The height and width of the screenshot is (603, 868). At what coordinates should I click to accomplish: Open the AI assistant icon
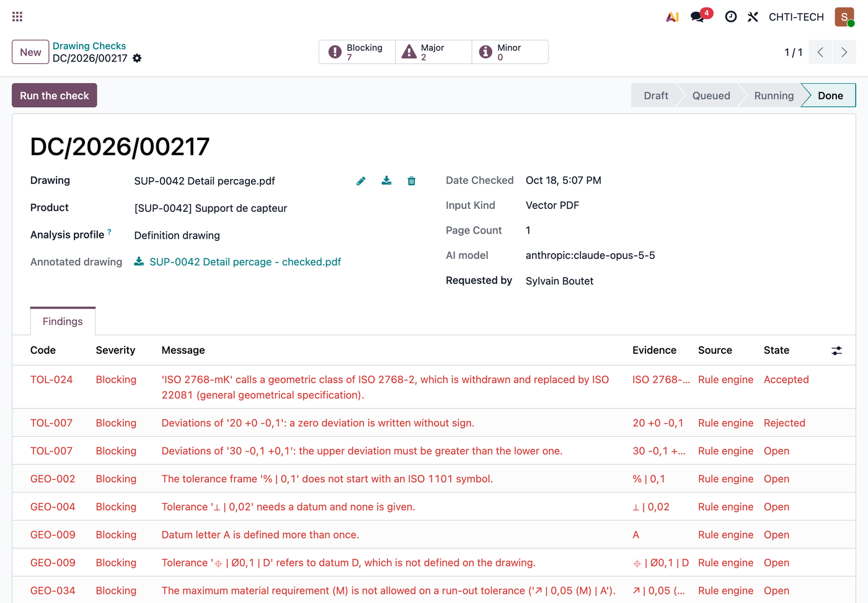tap(672, 17)
